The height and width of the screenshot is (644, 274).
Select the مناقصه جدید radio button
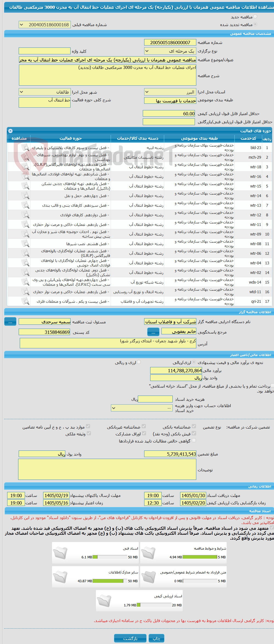pyautogui.click(x=255, y=17)
